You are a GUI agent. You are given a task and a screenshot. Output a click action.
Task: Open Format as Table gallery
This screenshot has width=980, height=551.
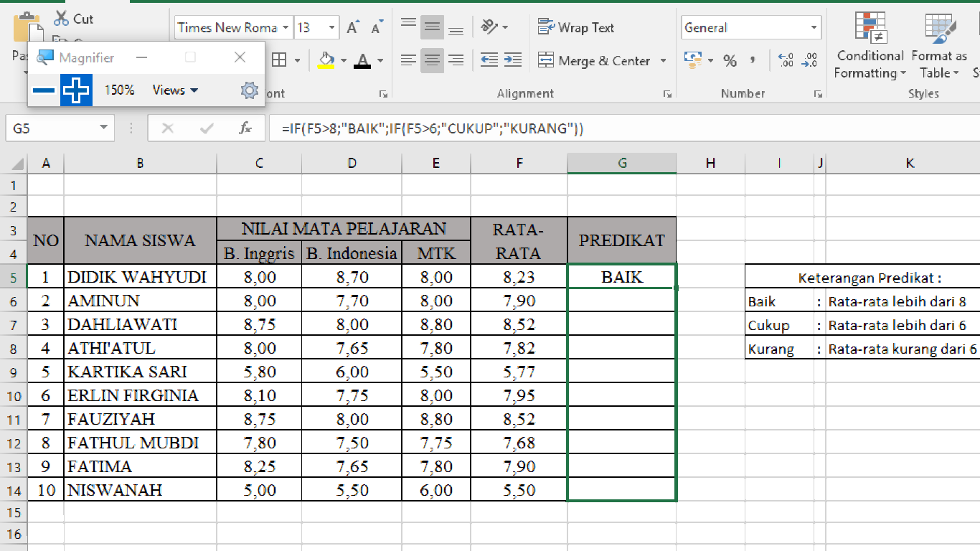[939, 45]
